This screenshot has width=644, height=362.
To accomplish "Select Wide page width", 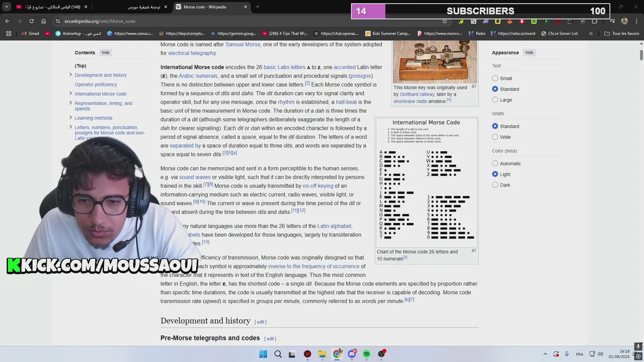I will click(495, 137).
